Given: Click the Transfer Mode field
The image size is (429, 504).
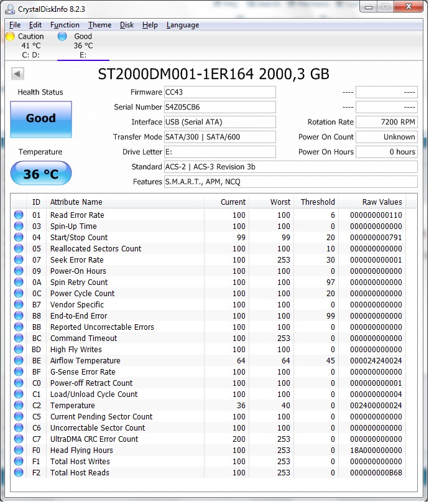Looking at the screenshot, I should [220, 137].
